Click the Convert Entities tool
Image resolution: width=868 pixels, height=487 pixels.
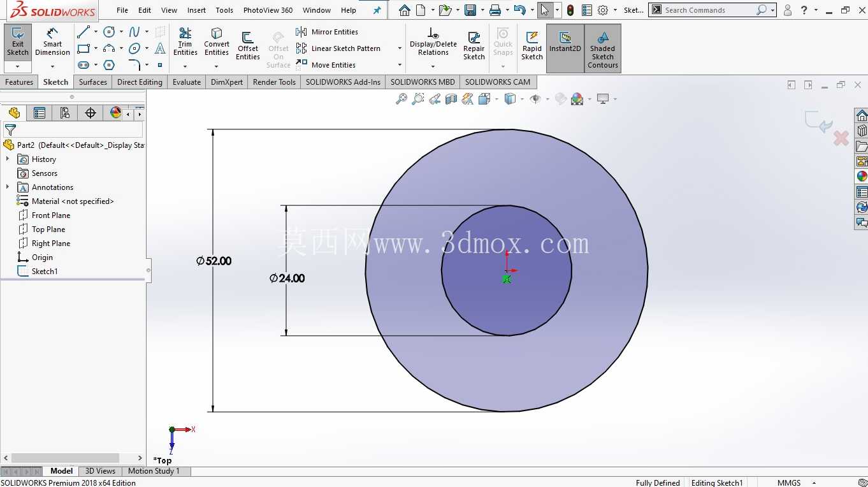(217, 42)
